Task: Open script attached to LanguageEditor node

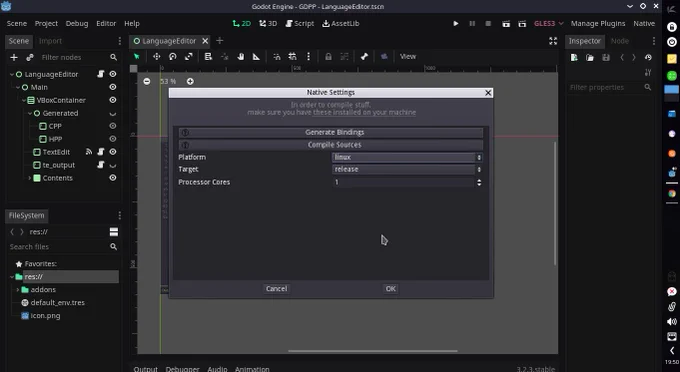Action: (101, 74)
